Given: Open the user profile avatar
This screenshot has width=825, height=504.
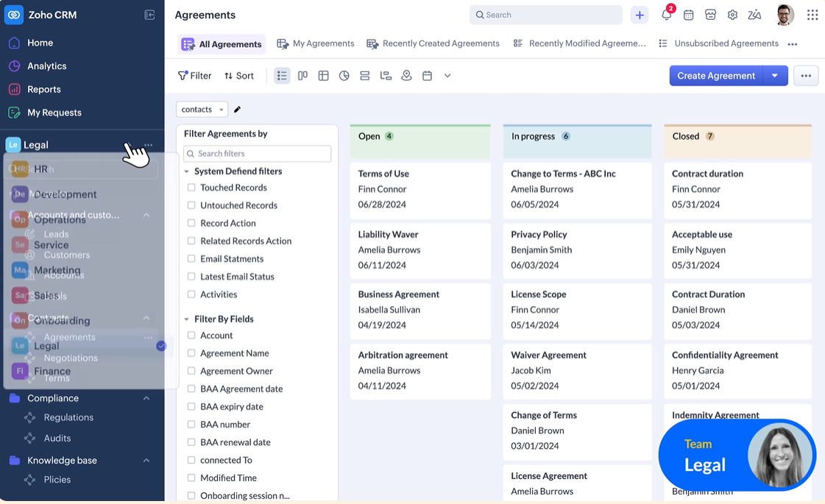Looking at the screenshot, I should (x=785, y=15).
